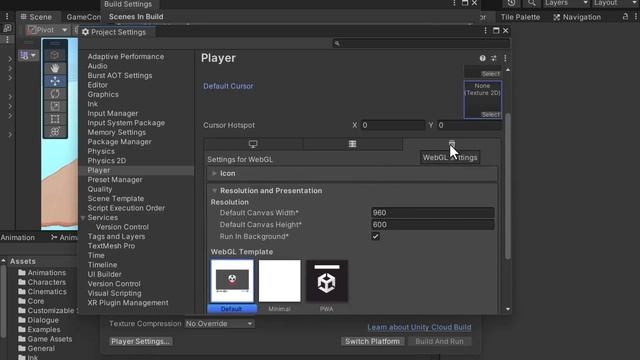The height and width of the screenshot is (360, 640).
Task: Open the Texture Compression dropdown
Action: pos(220,324)
